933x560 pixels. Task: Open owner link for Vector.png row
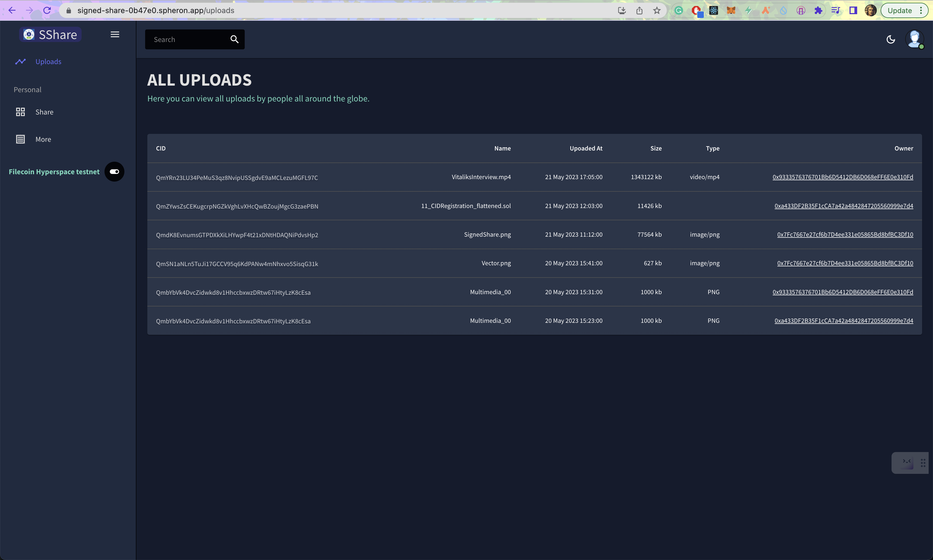[x=845, y=263]
